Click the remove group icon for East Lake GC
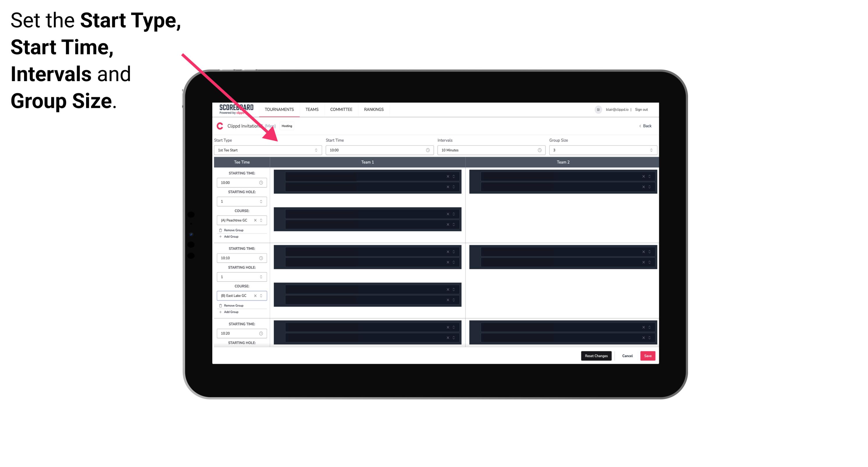868x467 pixels. click(221, 305)
